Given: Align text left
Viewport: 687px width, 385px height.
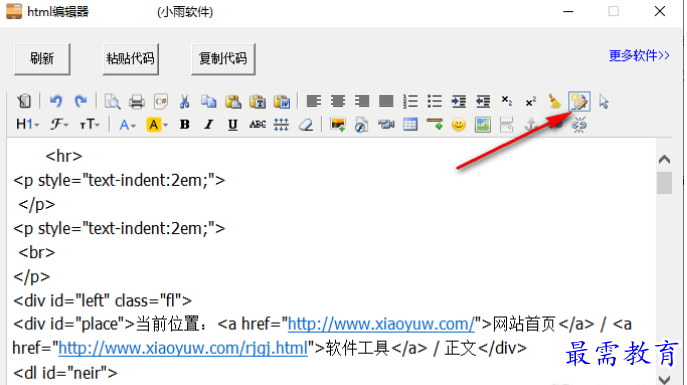Looking at the screenshot, I should click(x=313, y=102).
